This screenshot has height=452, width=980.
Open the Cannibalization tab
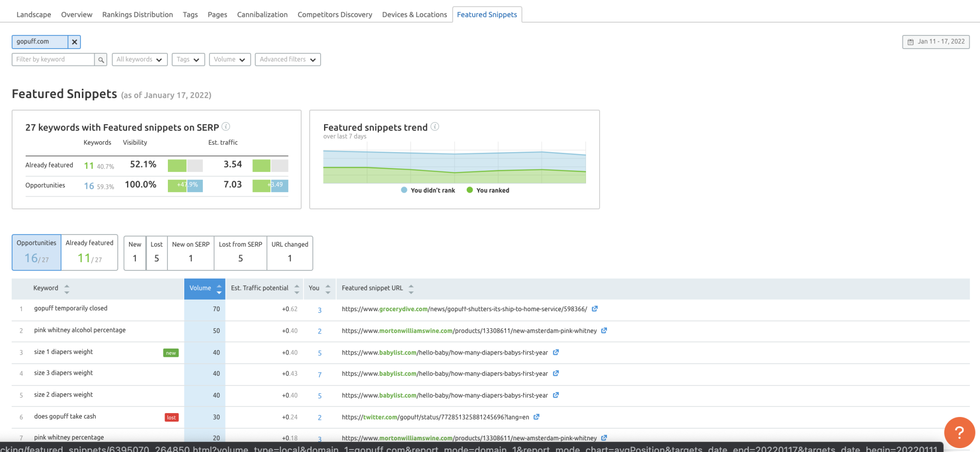click(x=262, y=15)
